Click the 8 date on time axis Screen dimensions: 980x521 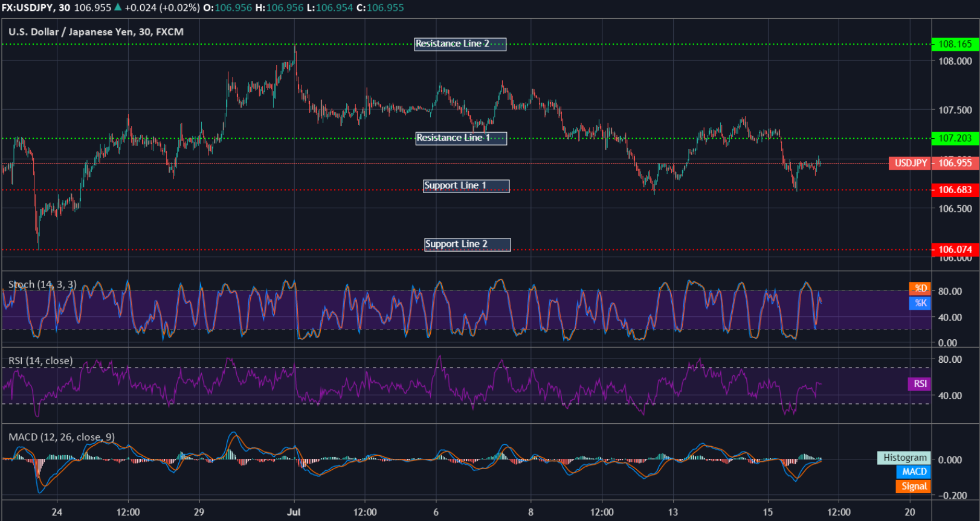pyautogui.click(x=530, y=512)
